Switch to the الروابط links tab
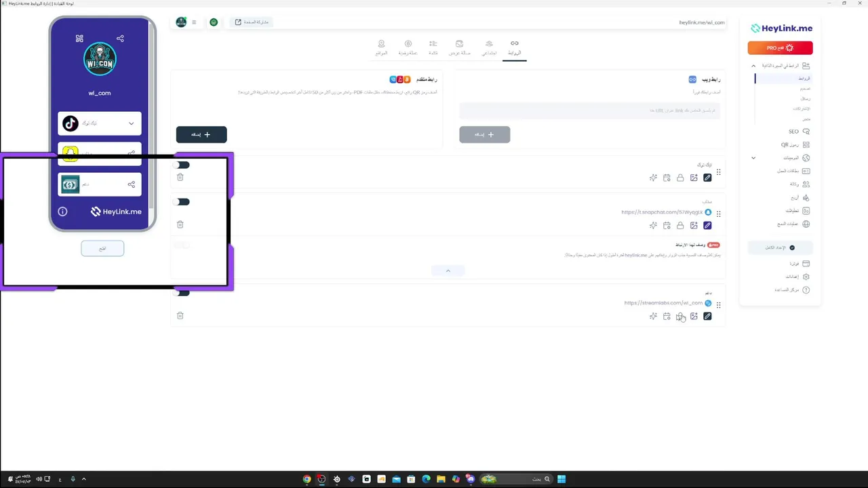This screenshot has height=488, width=868. tap(515, 48)
